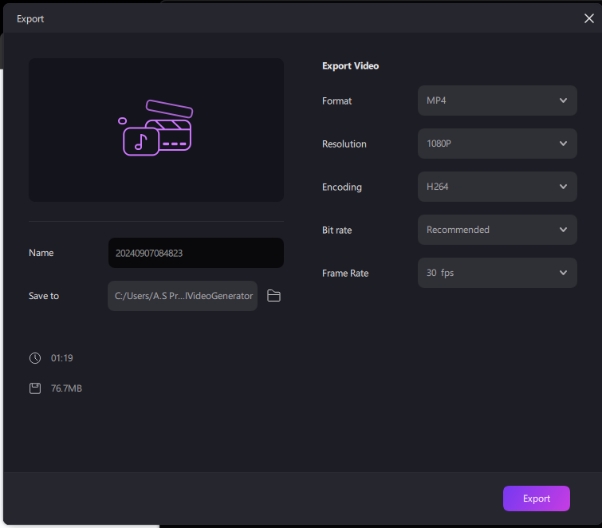The image size is (602, 528).
Task: Click the folder browse icon
Action: [273, 296]
